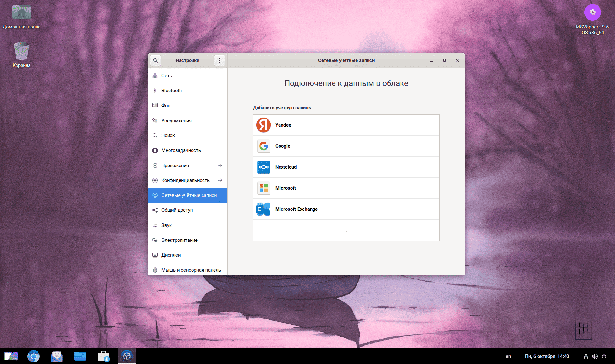Open the clock showing Пн, 6 октября

click(547, 356)
